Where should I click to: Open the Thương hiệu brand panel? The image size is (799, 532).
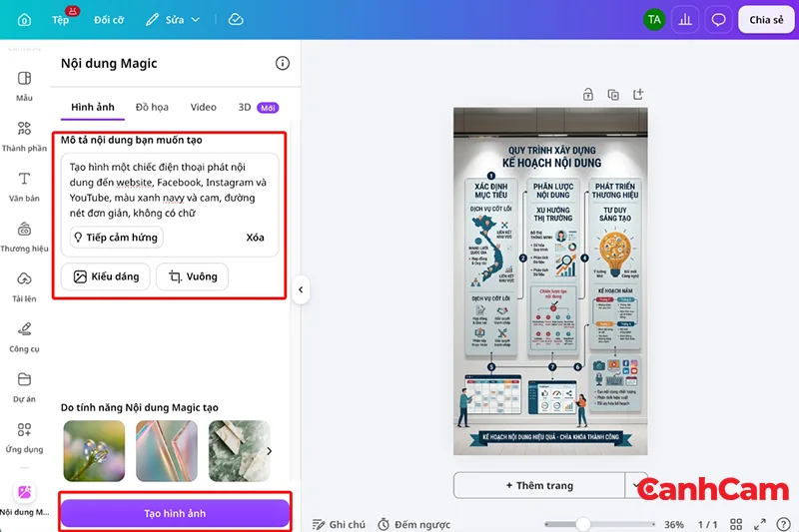[24, 237]
